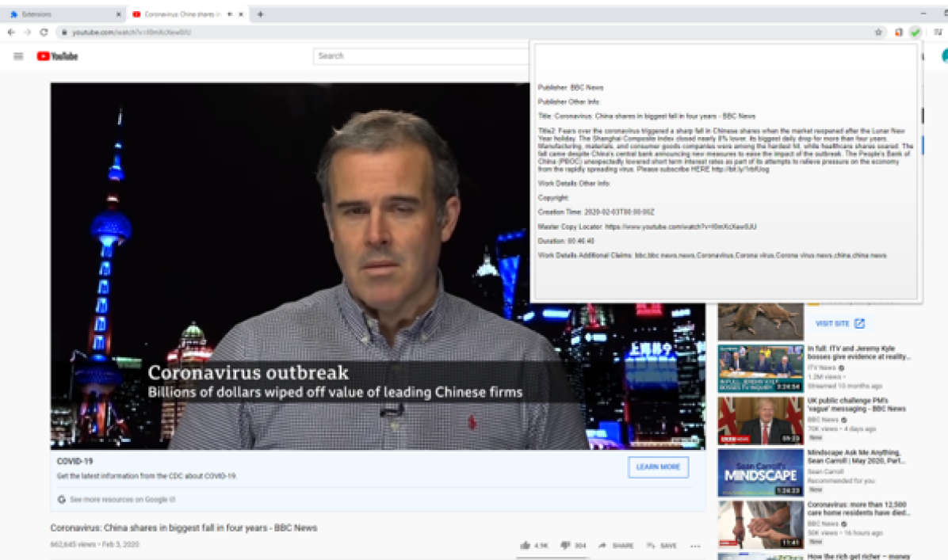Click the 'Copyright:' line in popup
948x560 pixels.
[x=553, y=197]
